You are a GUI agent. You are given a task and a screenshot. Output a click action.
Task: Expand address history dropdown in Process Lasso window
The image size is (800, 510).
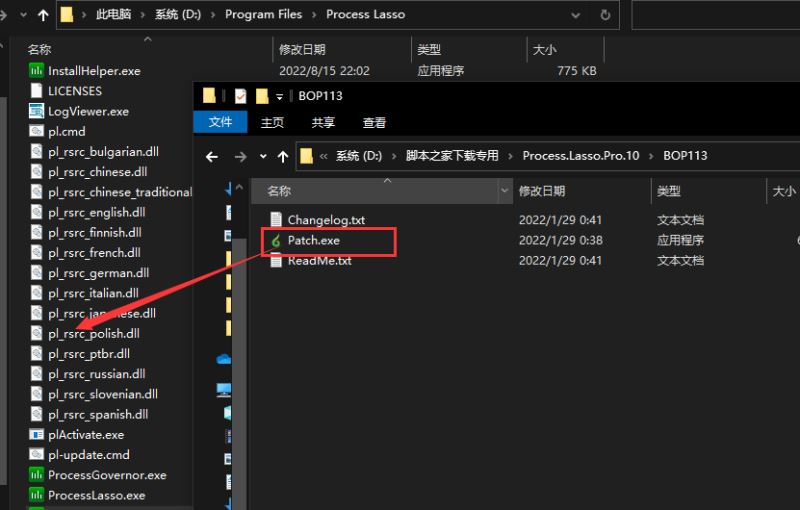pyautogui.click(x=576, y=15)
